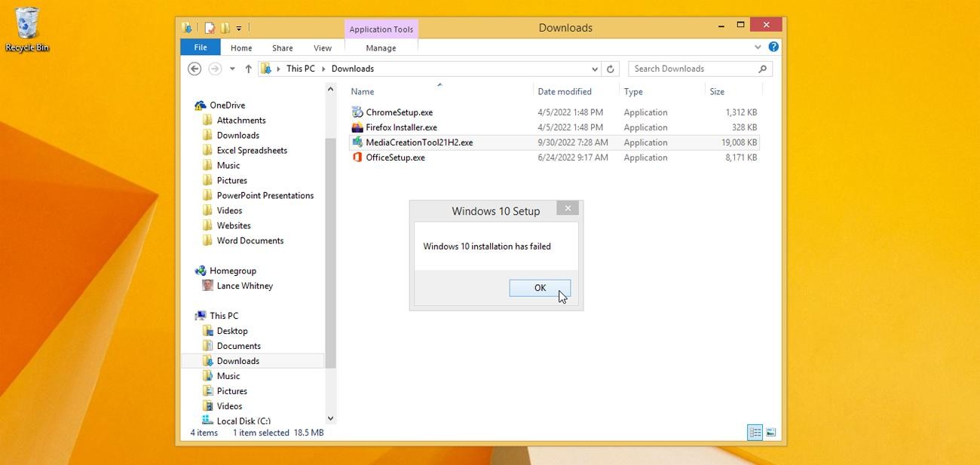980x465 pixels.
Task: Open the Excel Spreadsheets folder
Action: click(x=252, y=150)
